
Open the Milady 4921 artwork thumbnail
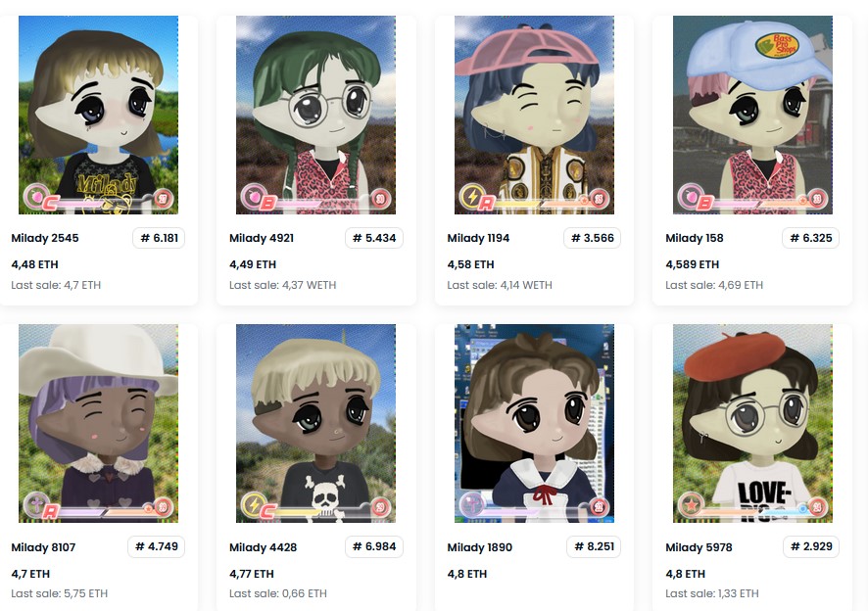coord(316,115)
